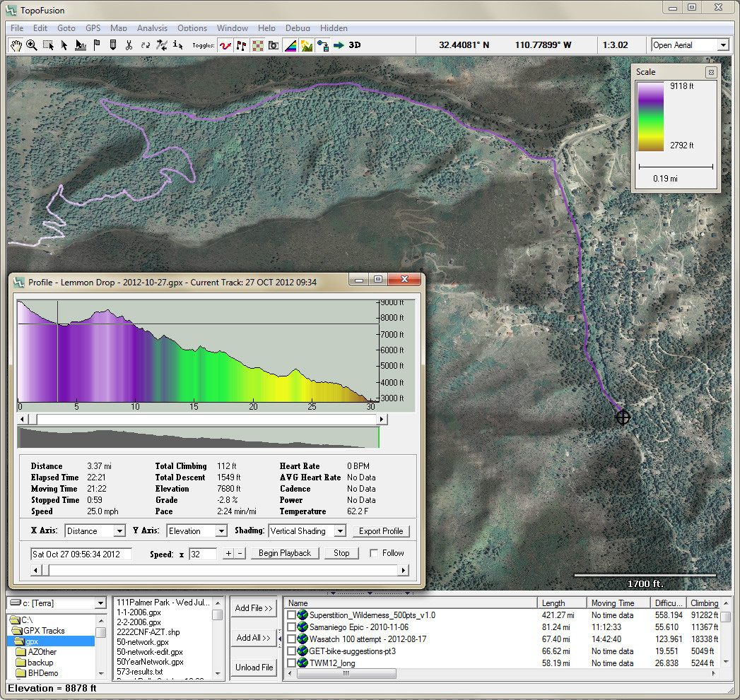This screenshot has width=740, height=700.
Task: Toggle the landscape map overlay icon
Action: pos(307,45)
